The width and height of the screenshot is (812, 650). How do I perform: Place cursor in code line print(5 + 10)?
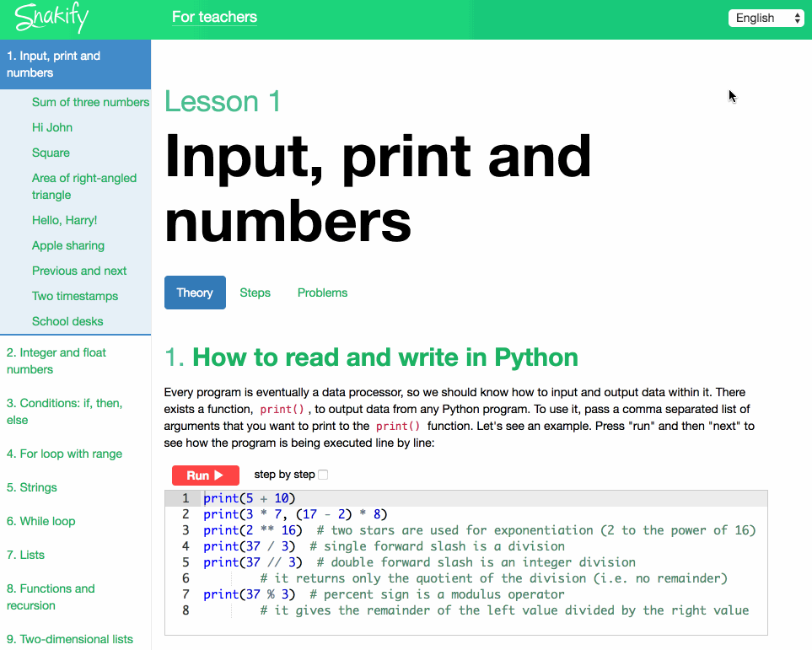click(249, 498)
